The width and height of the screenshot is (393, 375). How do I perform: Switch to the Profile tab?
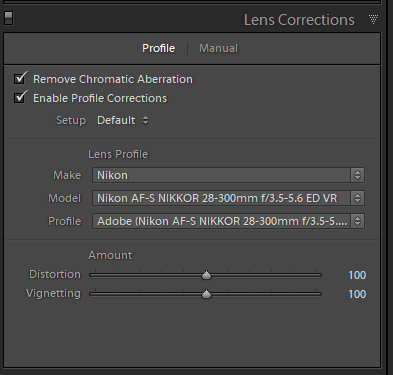pyautogui.click(x=159, y=48)
